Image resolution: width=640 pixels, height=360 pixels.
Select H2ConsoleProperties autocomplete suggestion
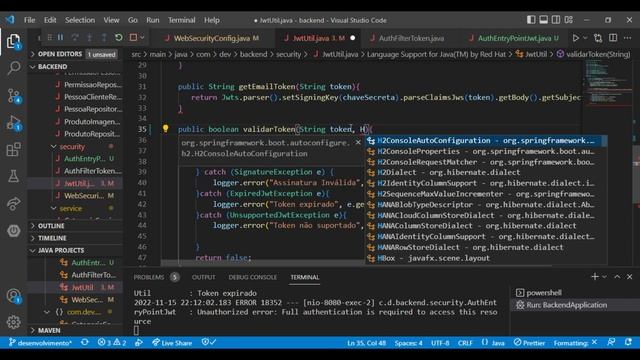pyautogui.click(x=484, y=151)
